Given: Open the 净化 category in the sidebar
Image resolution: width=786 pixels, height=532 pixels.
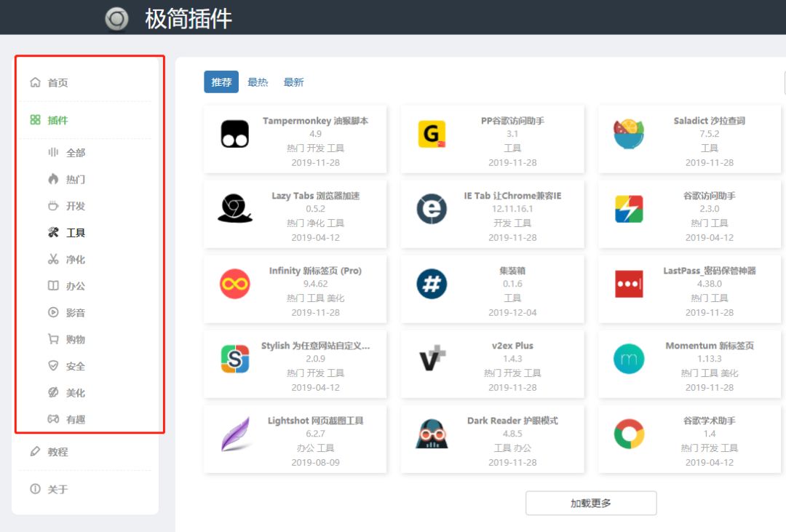Looking at the screenshot, I should (x=67, y=259).
